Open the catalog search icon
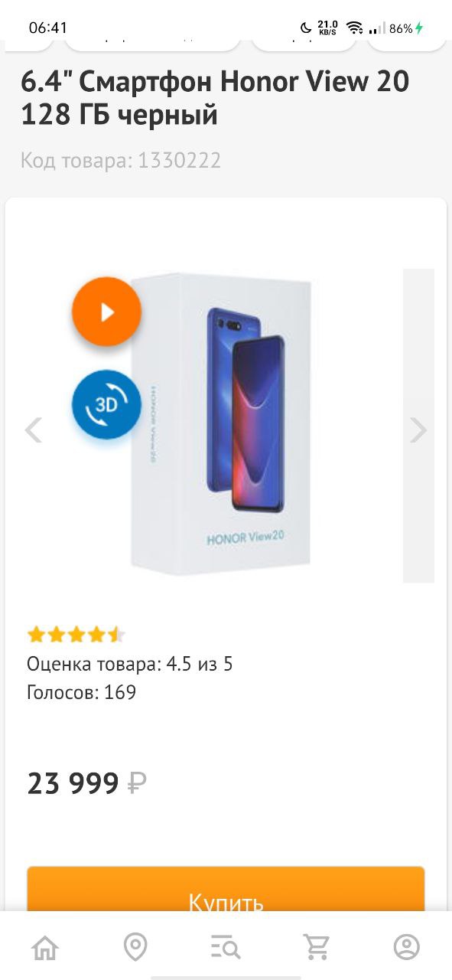Image resolution: width=452 pixels, height=980 pixels. click(226, 947)
